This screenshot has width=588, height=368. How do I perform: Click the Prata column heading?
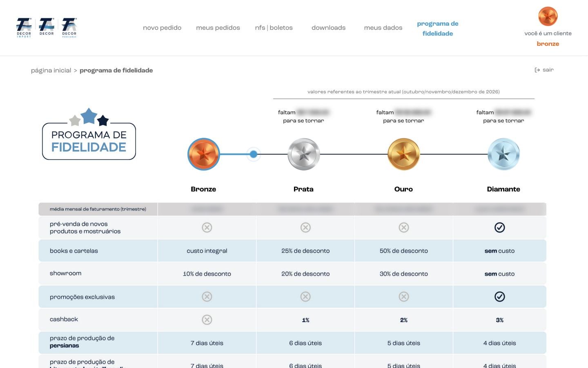coord(303,189)
